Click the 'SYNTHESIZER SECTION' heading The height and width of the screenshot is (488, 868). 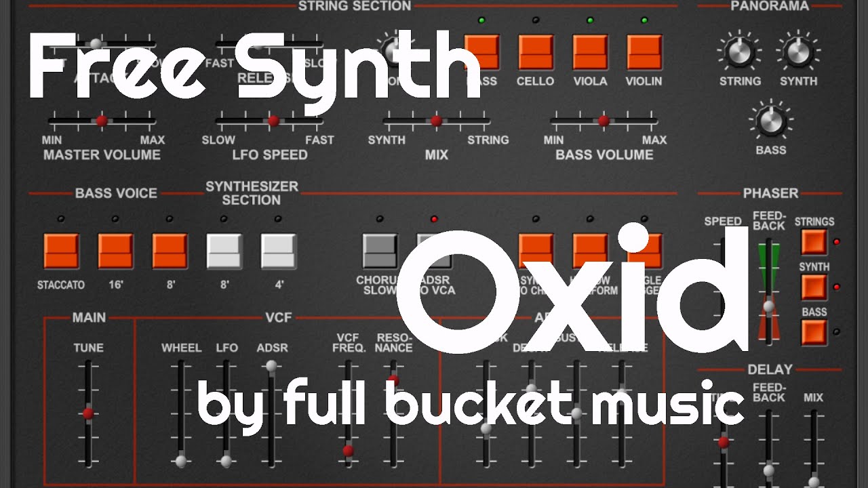tap(252, 193)
